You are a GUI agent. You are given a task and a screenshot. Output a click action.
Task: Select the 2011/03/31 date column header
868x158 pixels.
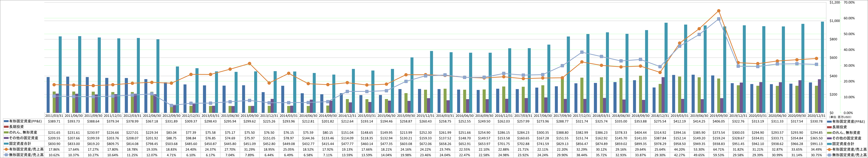(54, 115)
